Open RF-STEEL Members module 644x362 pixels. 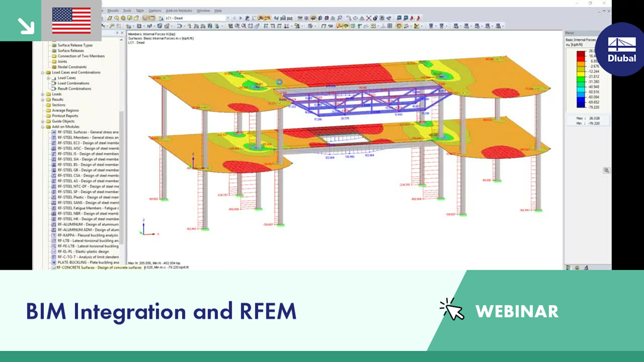[88, 137]
